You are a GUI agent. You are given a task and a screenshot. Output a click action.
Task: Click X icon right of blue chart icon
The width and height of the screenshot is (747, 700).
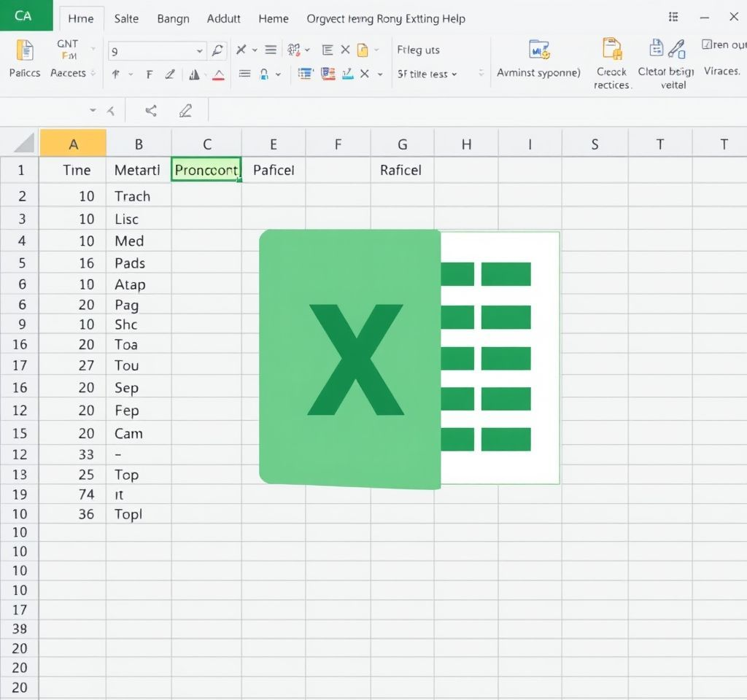[x=365, y=74]
